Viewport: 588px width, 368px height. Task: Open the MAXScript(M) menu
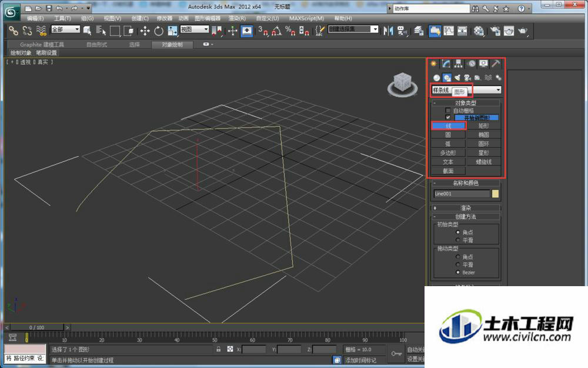(306, 18)
